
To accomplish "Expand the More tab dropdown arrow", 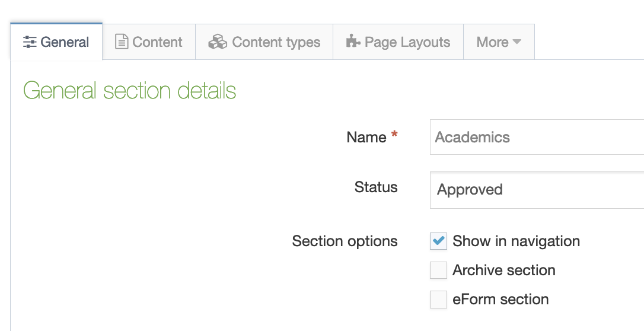I will (x=517, y=42).
